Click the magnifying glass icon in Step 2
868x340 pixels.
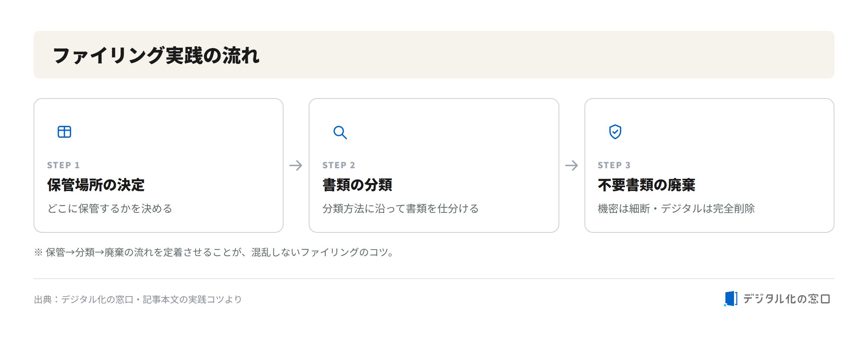click(x=340, y=132)
